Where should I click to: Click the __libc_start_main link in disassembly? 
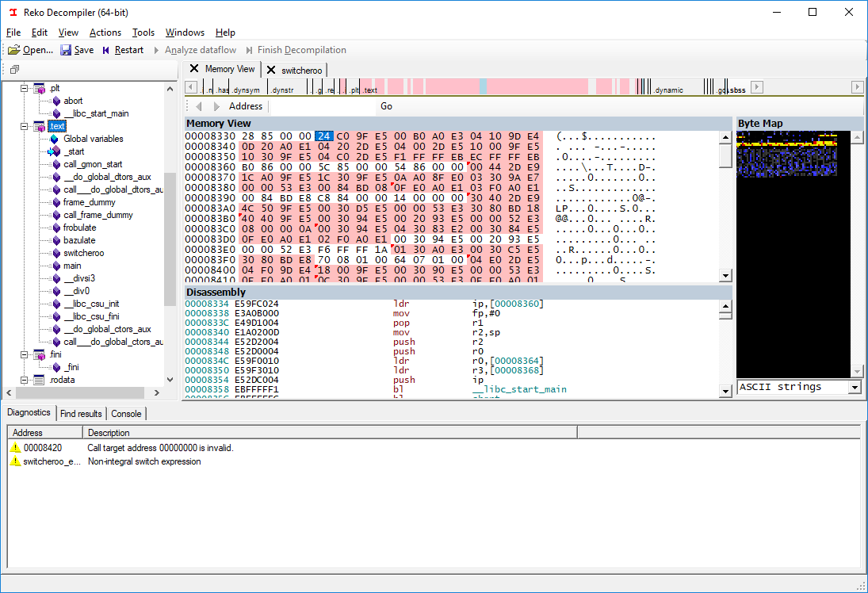pos(519,389)
